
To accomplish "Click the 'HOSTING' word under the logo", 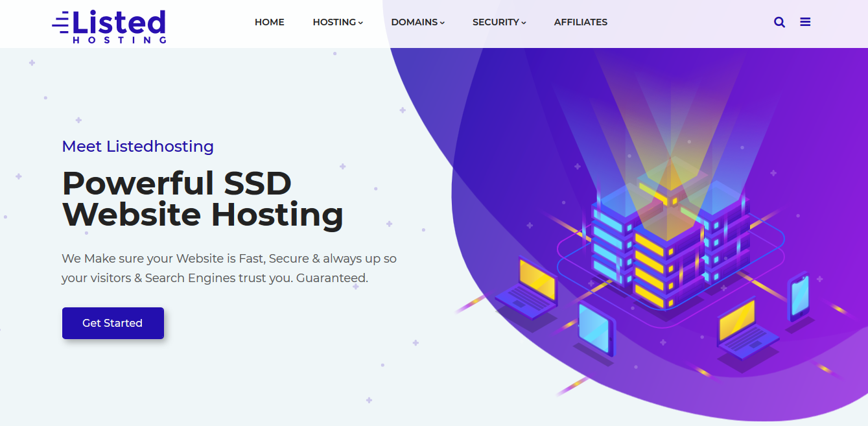I will (120, 40).
